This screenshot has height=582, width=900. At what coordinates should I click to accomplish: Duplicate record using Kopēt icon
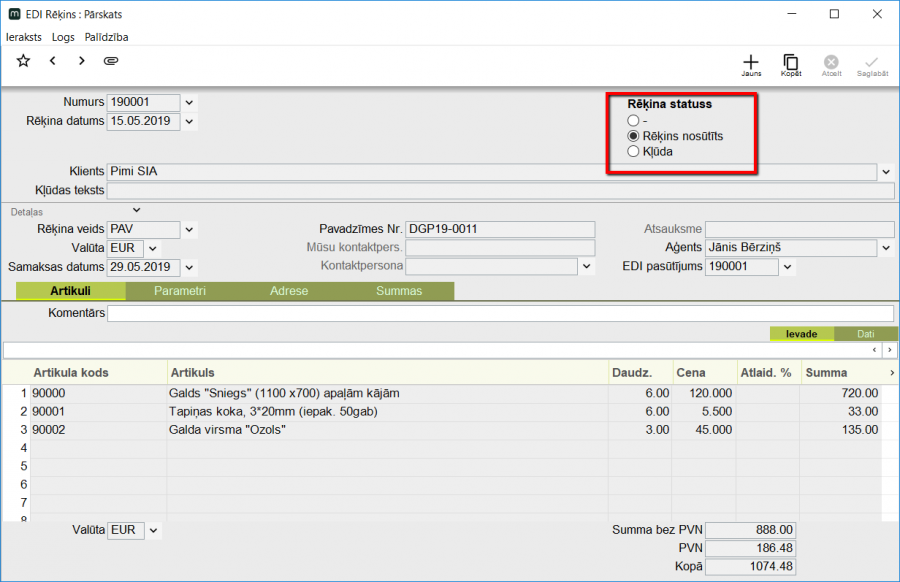[x=791, y=63]
